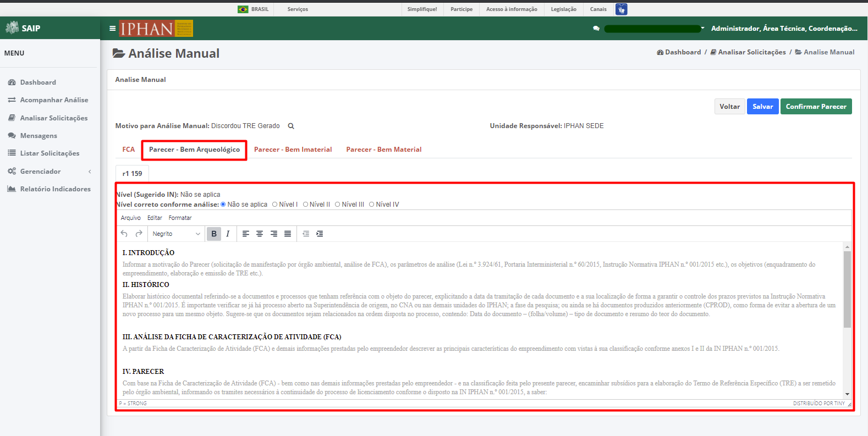Image resolution: width=868 pixels, height=436 pixels.
Task: Justify the text
Action: 288,234
